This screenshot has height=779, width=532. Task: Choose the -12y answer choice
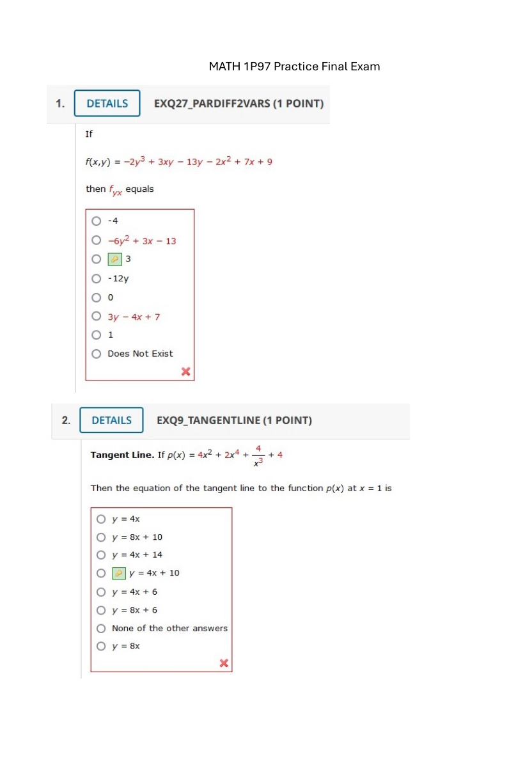(x=96, y=278)
